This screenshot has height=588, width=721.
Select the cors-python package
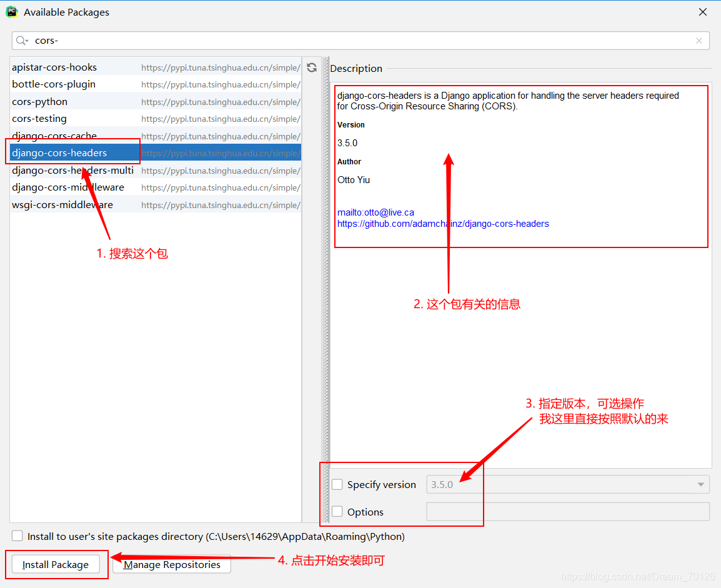pyautogui.click(x=156, y=102)
